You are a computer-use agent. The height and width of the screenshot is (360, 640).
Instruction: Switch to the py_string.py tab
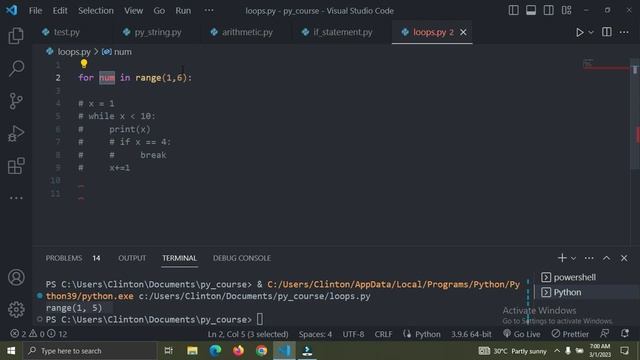[158, 32]
